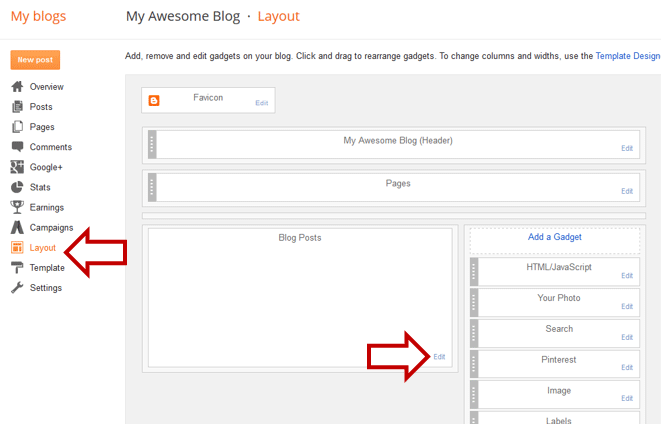Grab the Pinterest gadget drag handle

point(474,364)
